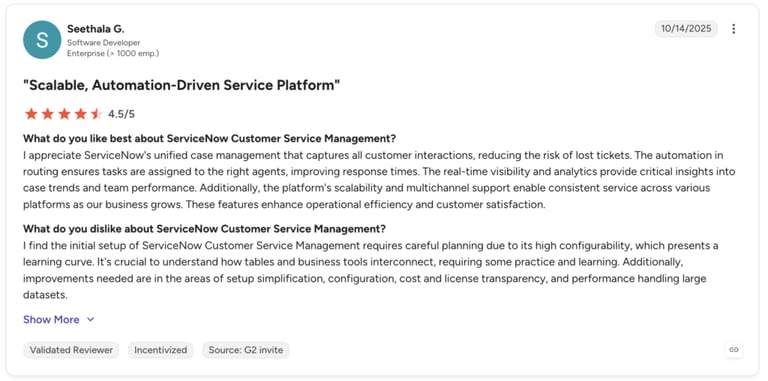Select the first rating star
The height and width of the screenshot is (381, 768).
(x=31, y=114)
